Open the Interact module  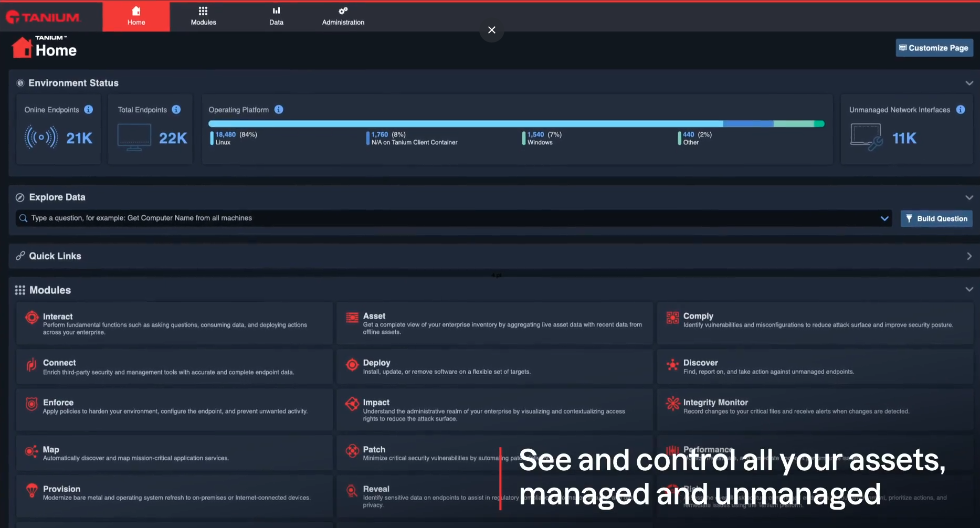[x=174, y=323]
